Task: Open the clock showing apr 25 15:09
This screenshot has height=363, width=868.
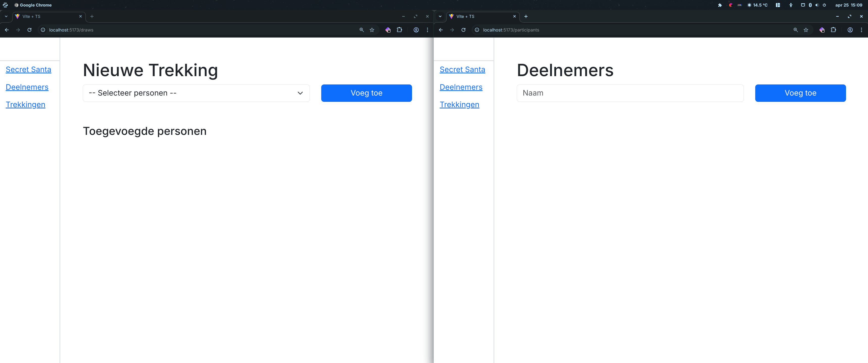Action: tap(849, 5)
